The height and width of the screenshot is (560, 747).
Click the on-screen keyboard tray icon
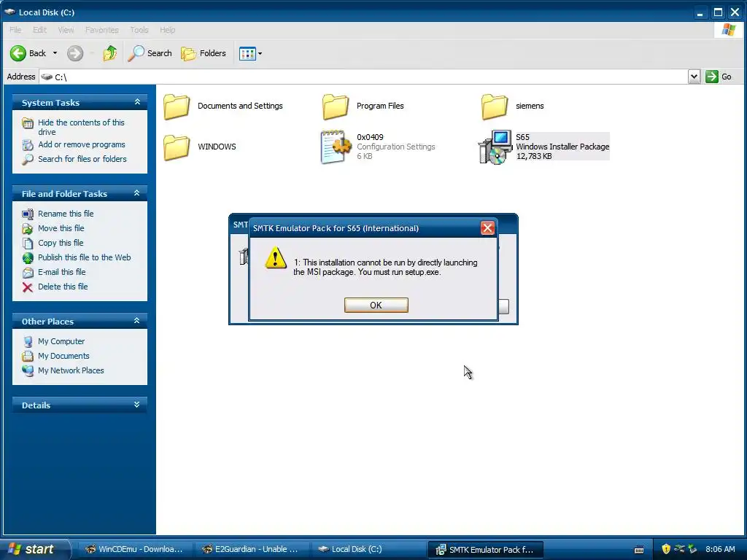click(639, 550)
